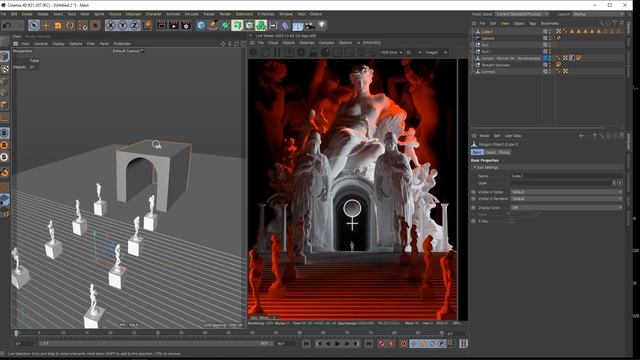640x360 pixels.
Task: Open the Octane menu
Action: click(x=316, y=14)
